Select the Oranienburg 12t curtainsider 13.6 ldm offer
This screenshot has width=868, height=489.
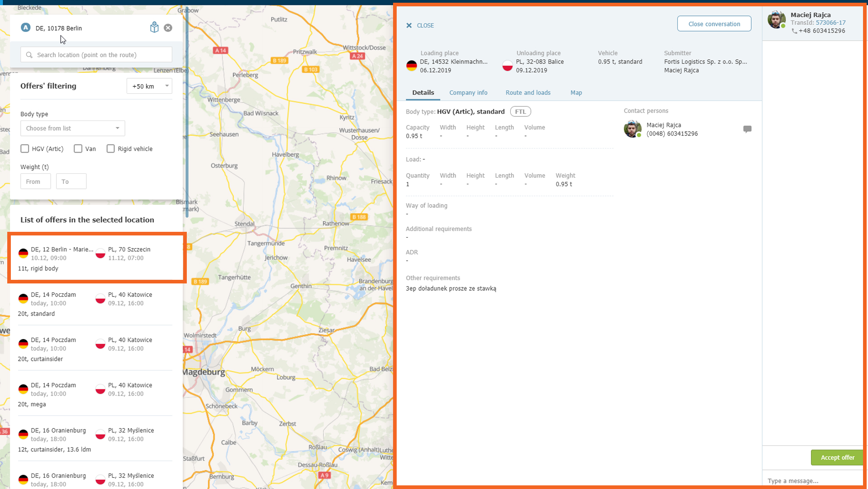click(x=95, y=439)
